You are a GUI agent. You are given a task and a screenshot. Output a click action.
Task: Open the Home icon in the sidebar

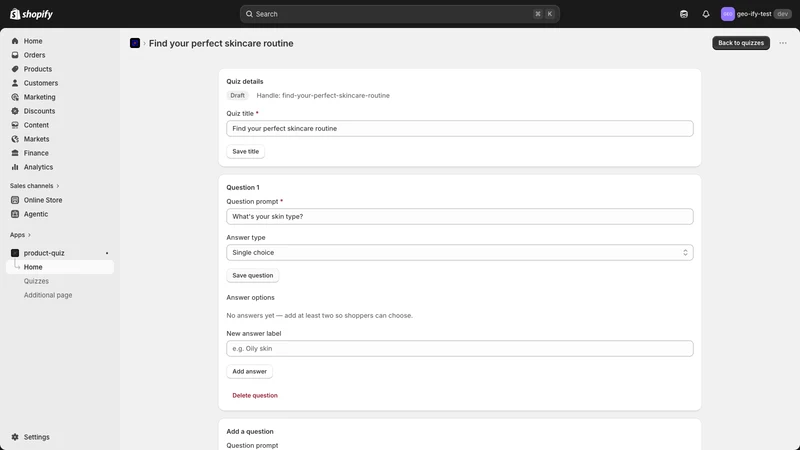[x=15, y=41]
